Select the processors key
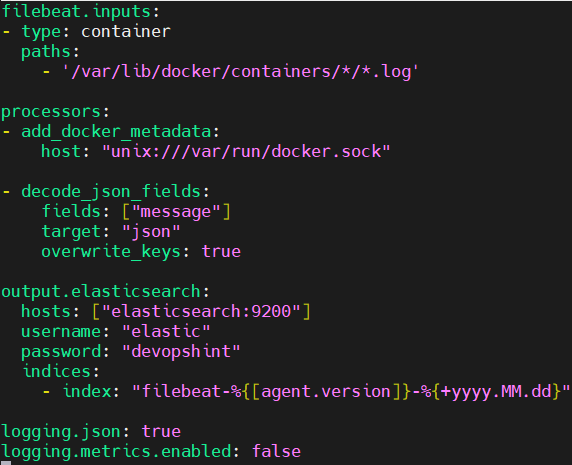572x465 pixels. [51, 112]
